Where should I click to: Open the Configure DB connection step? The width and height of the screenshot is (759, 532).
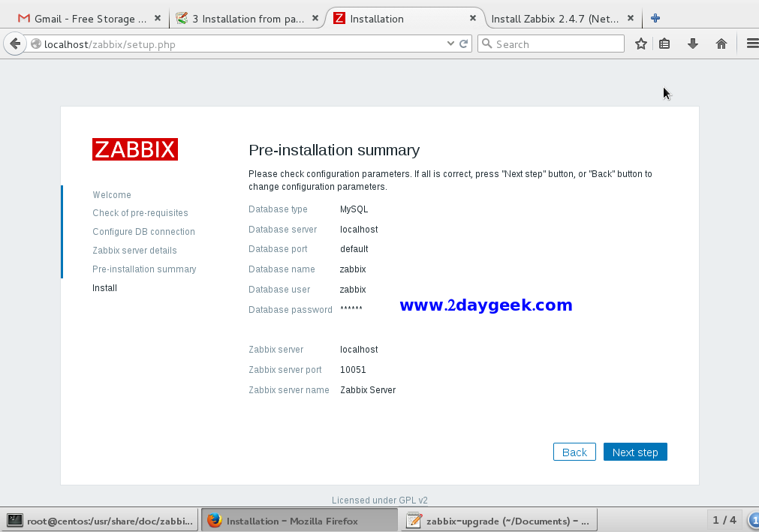click(x=143, y=232)
